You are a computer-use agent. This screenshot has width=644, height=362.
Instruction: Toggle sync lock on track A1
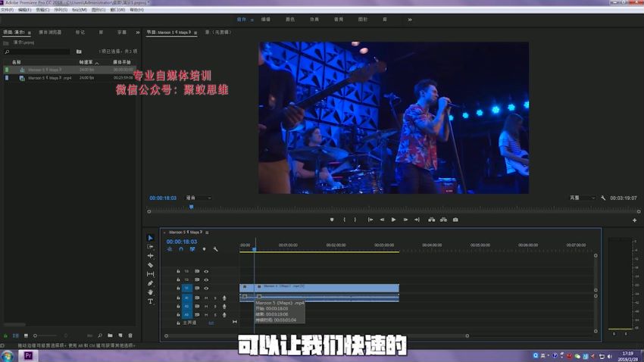[197, 298]
